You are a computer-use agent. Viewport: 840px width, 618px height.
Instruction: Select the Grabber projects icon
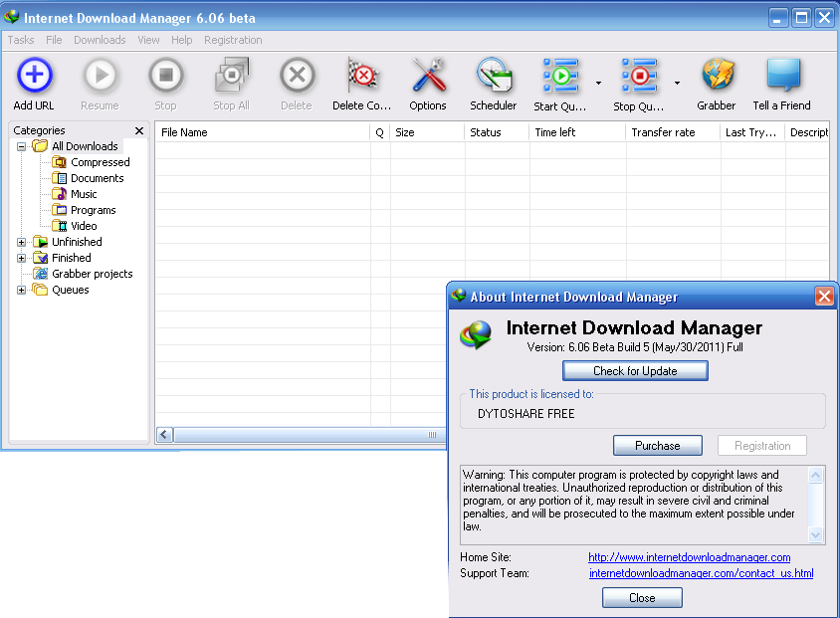coord(40,274)
